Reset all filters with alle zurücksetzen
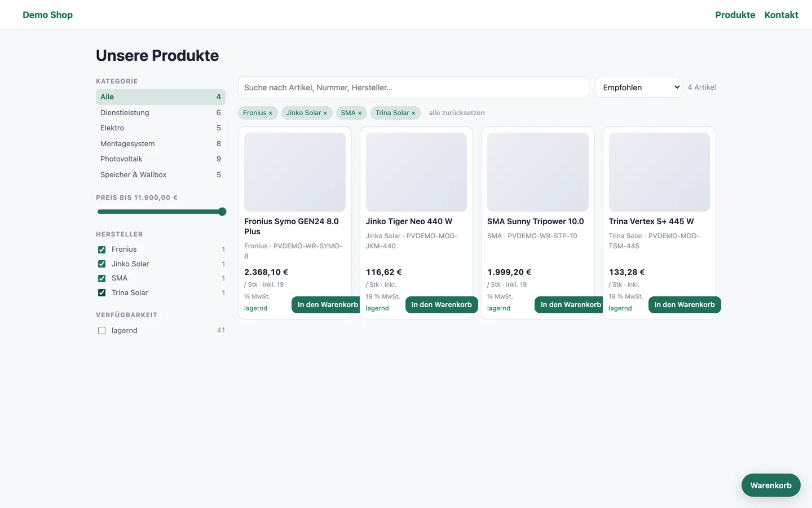 pos(457,113)
